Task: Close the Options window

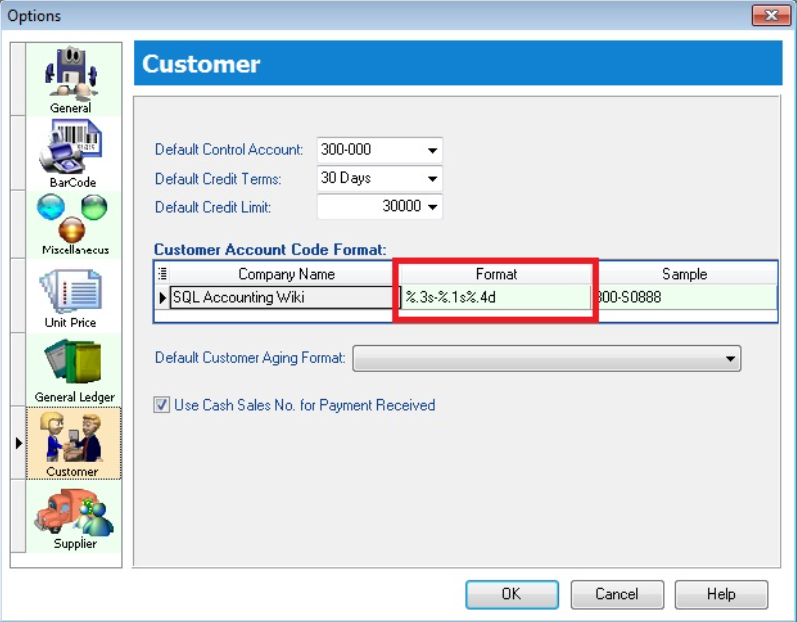Action: [x=771, y=15]
